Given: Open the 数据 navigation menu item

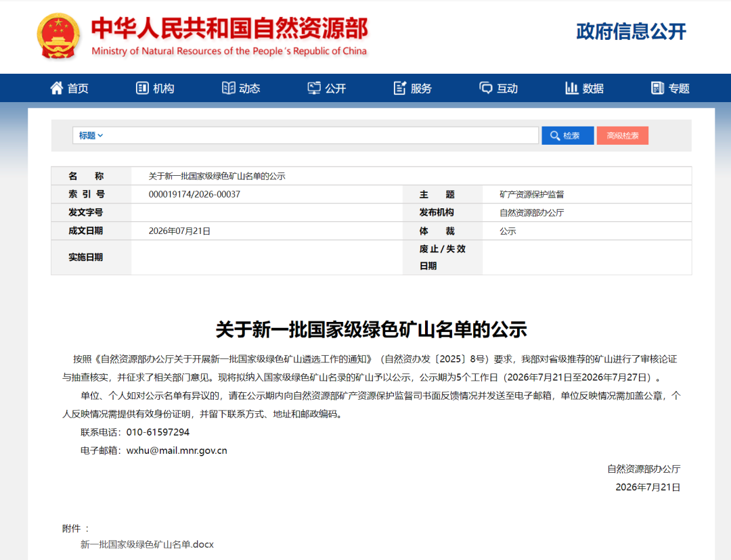Looking at the screenshot, I should (x=584, y=88).
